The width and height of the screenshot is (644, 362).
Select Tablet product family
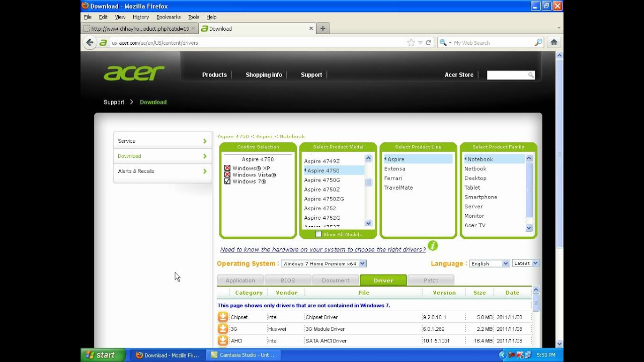[472, 188]
